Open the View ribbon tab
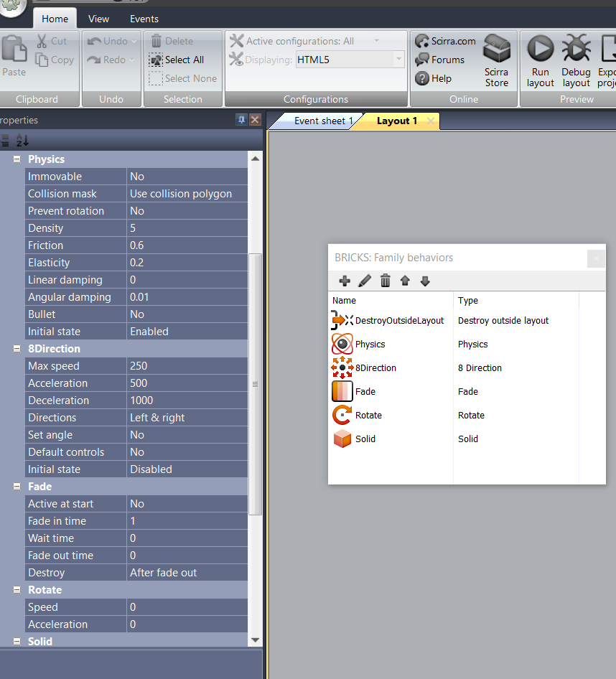616x679 pixels. pos(98,19)
